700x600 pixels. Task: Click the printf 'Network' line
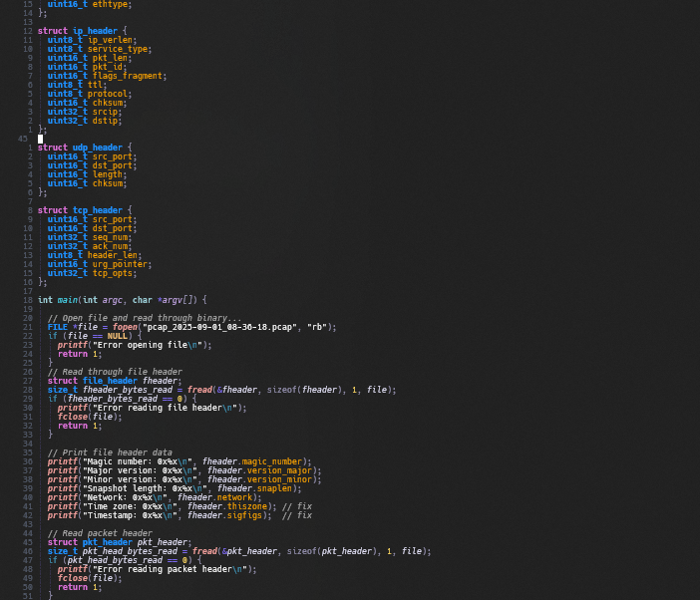tap(155, 497)
